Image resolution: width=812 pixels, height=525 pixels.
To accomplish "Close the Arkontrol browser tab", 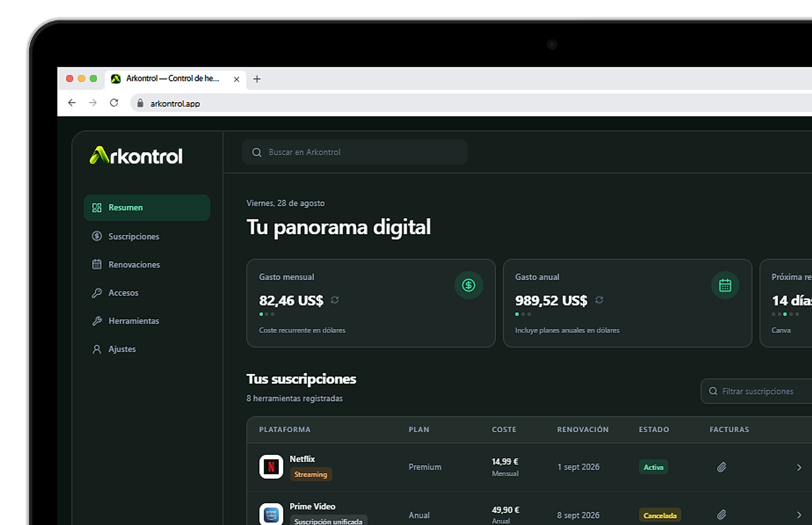I will pos(236,79).
